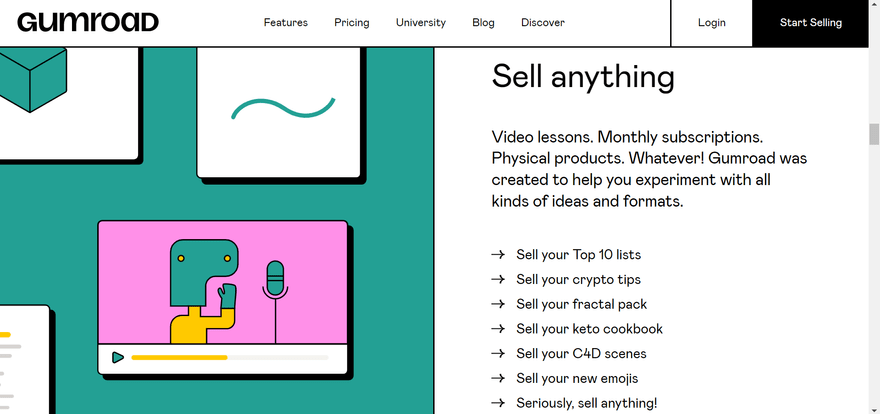Click the Login button

pyautogui.click(x=712, y=22)
